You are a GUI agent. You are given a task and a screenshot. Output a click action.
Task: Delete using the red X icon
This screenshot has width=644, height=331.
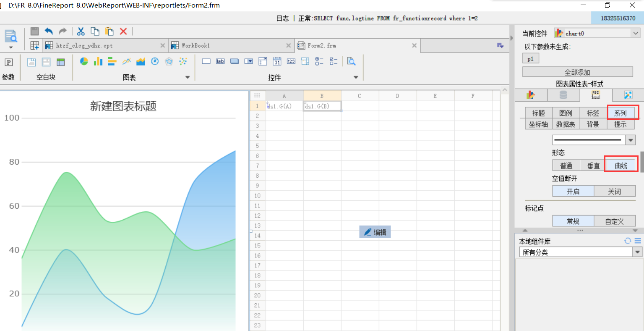pyautogui.click(x=123, y=31)
